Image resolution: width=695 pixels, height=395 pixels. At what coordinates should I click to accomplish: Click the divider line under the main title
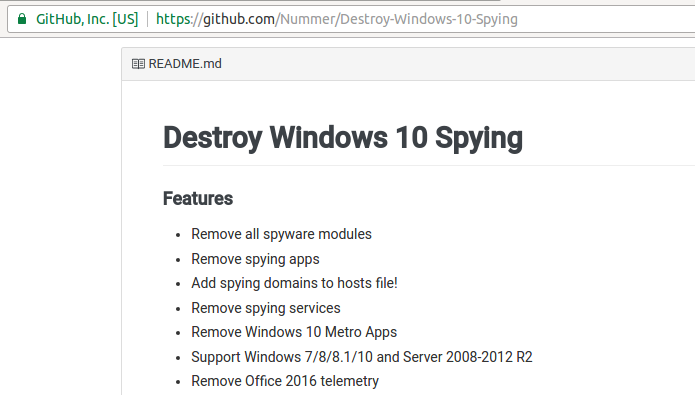tap(429, 165)
